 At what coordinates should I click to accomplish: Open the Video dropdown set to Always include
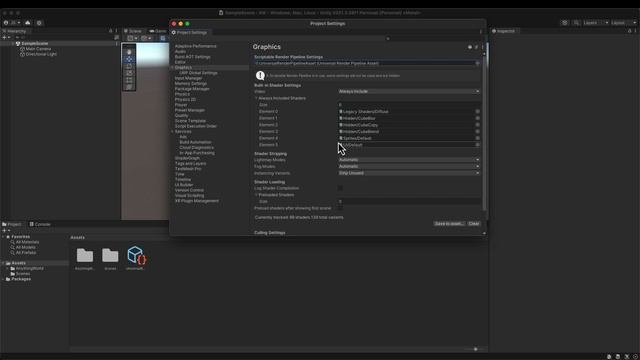(409, 91)
